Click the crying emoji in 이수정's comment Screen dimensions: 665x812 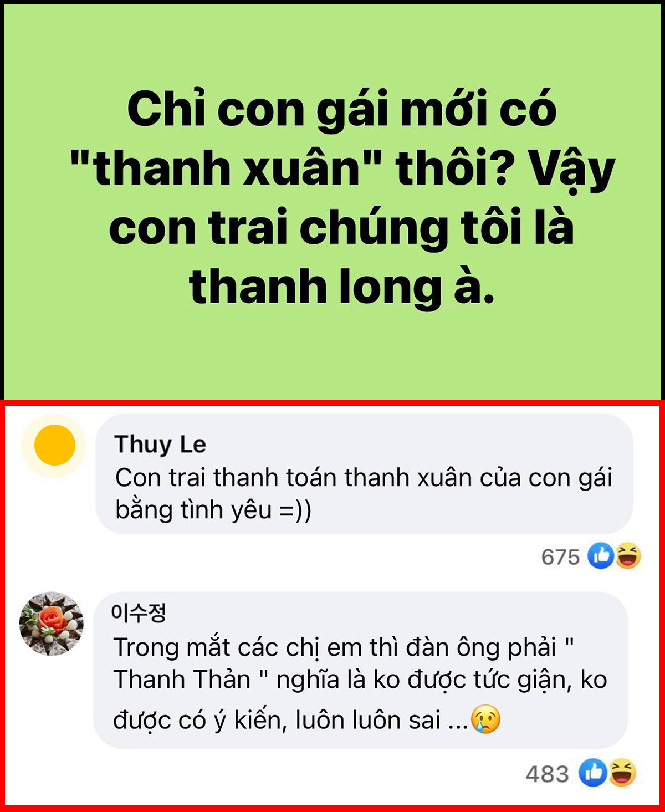click(485, 719)
